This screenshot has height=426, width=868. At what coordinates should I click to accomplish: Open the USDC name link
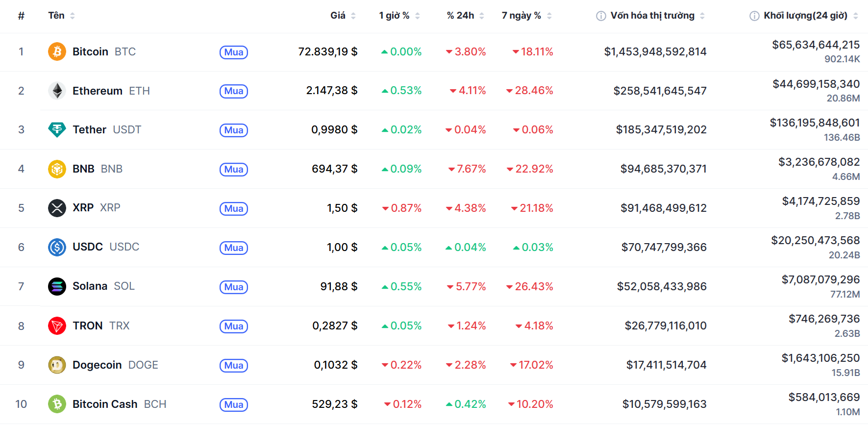pyautogui.click(x=106, y=247)
